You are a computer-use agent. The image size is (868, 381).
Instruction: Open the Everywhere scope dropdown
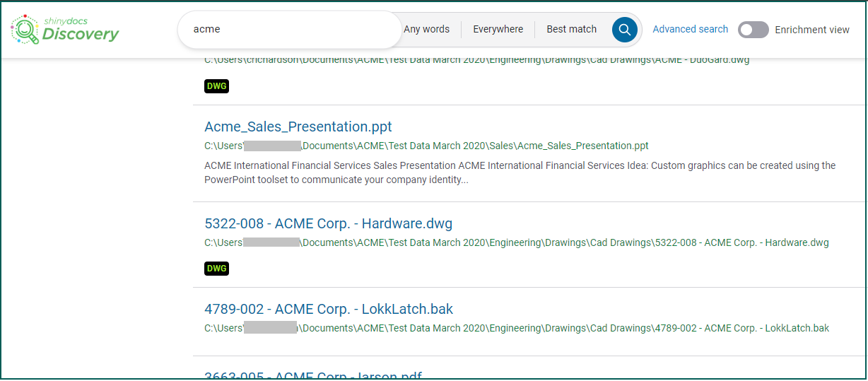[x=498, y=30]
